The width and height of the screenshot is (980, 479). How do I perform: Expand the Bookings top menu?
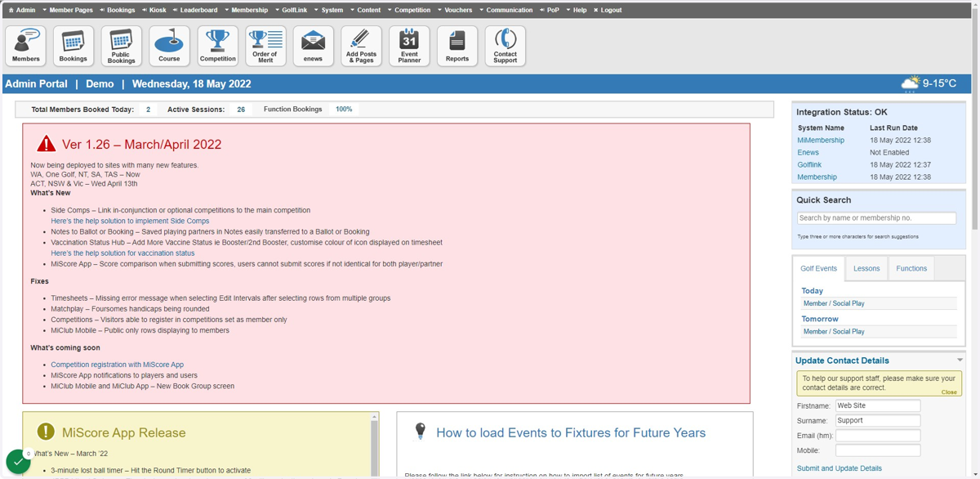coord(118,10)
